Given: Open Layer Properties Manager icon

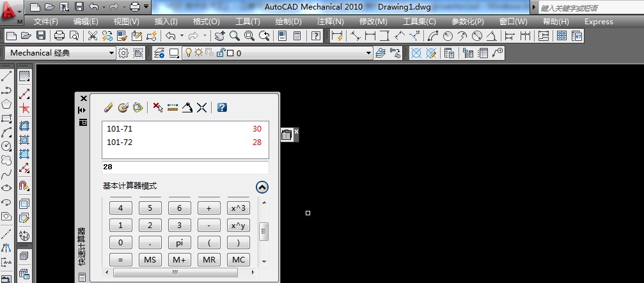Looking at the screenshot, I should pyautogui.click(x=159, y=53).
